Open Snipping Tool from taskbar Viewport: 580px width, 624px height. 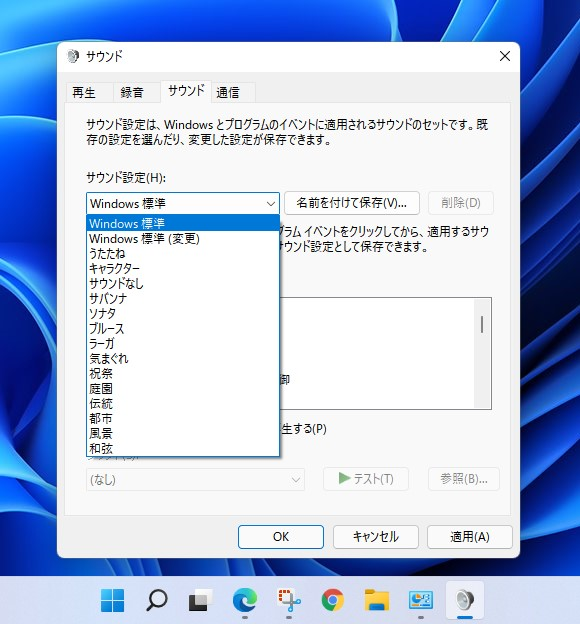pyautogui.click(x=289, y=600)
